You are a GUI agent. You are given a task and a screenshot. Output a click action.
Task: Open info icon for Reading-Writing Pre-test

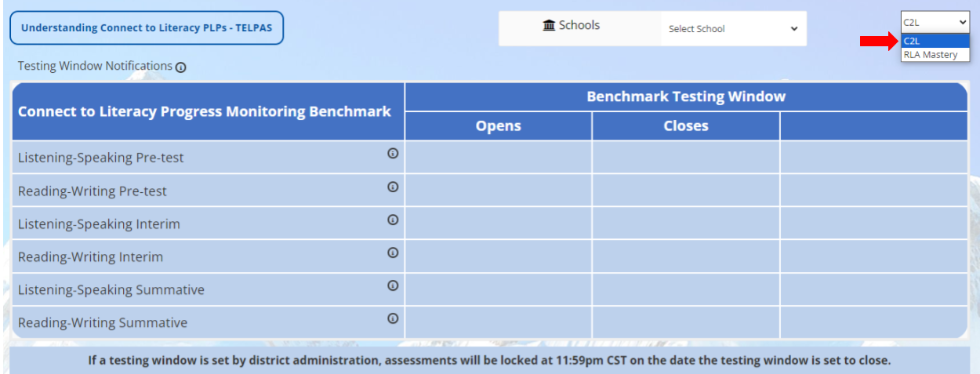click(393, 187)
